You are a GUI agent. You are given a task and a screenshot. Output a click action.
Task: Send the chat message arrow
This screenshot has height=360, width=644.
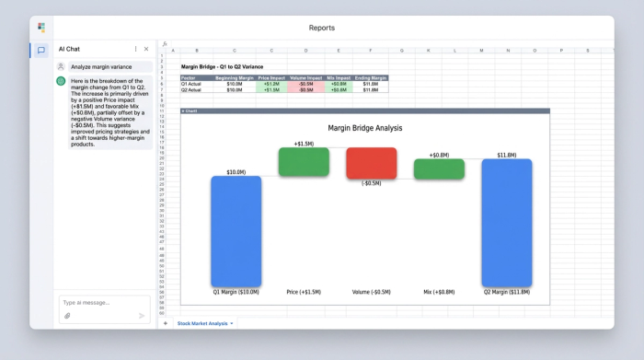coord(142,316)
